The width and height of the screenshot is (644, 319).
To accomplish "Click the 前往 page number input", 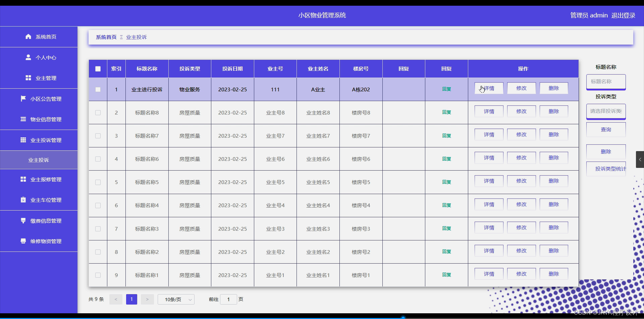I will pyautogui.click(x=228, y=299).
